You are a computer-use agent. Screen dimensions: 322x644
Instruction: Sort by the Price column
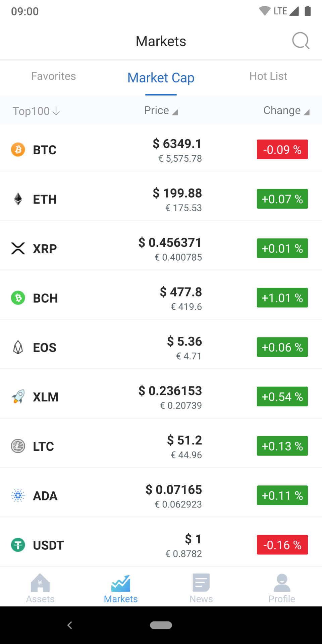click(x=161, y=111)
